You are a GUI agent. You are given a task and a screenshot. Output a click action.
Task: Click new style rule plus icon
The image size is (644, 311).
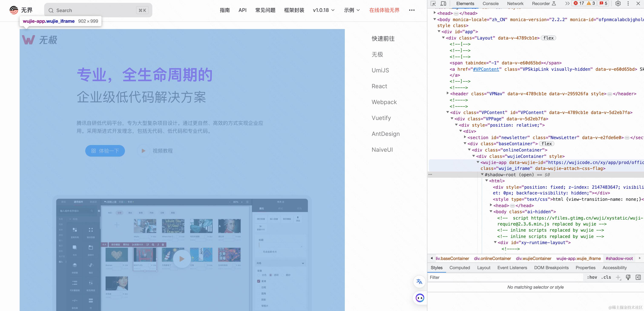point(618,277)
